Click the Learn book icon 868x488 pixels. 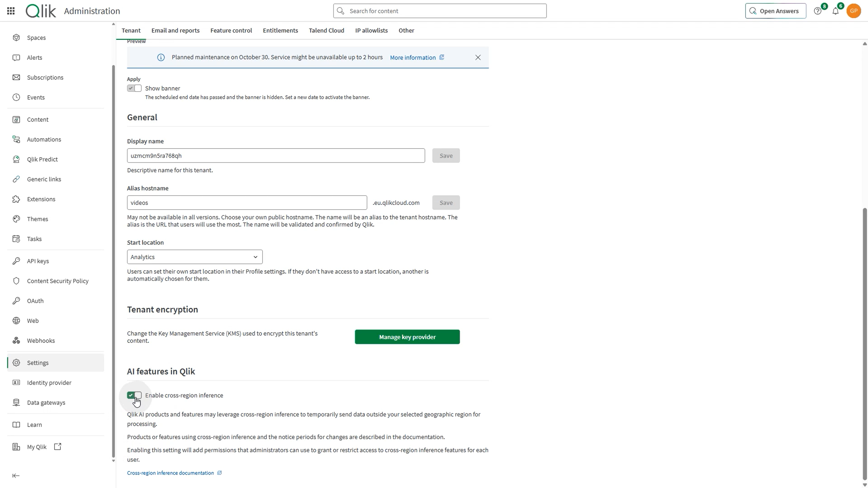click(16, 425)
